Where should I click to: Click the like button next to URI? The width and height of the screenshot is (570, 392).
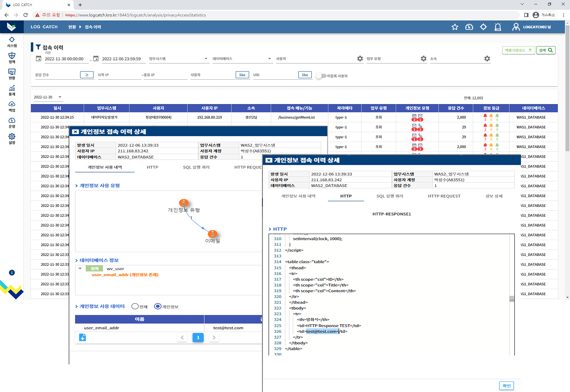305,75
